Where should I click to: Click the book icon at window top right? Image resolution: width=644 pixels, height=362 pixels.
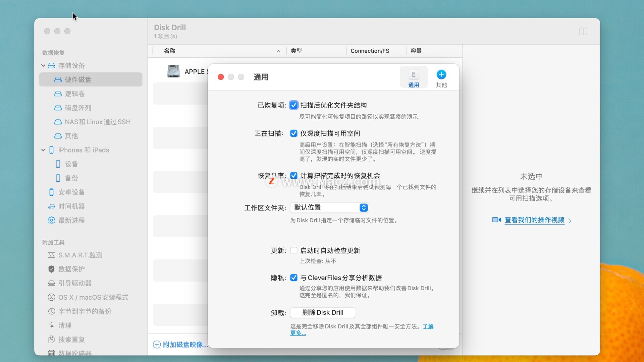[584, 31]
